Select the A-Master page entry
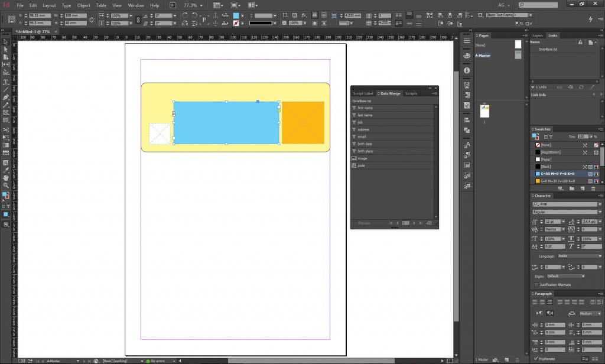This screenshot has height=364, width=605. (x=484, y=56)
